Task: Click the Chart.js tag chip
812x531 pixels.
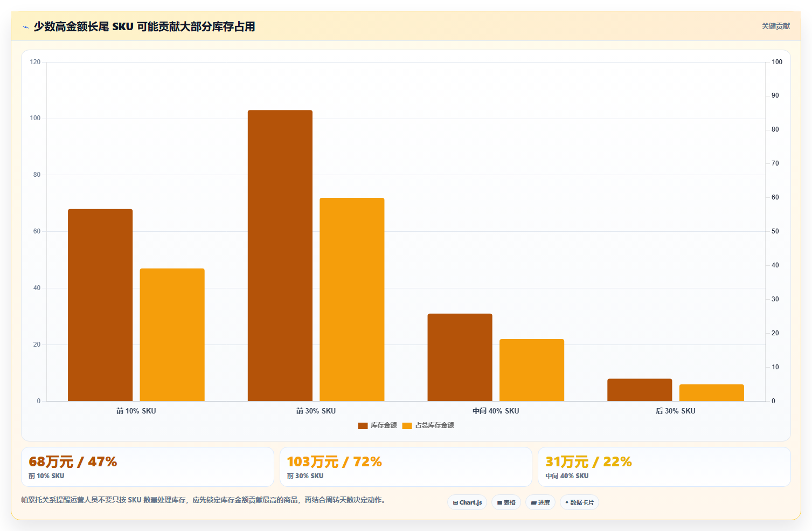Action: 467,502
